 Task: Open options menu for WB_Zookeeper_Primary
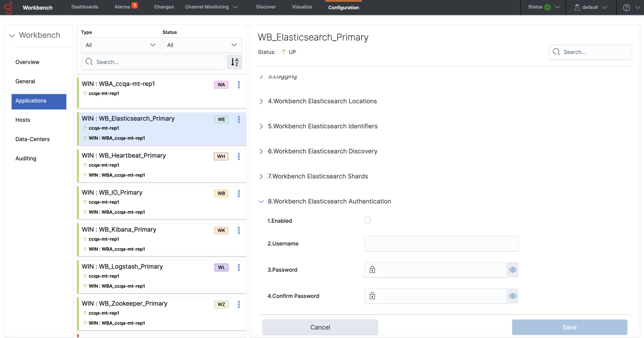pyautogui.click(x=239, y=305)
